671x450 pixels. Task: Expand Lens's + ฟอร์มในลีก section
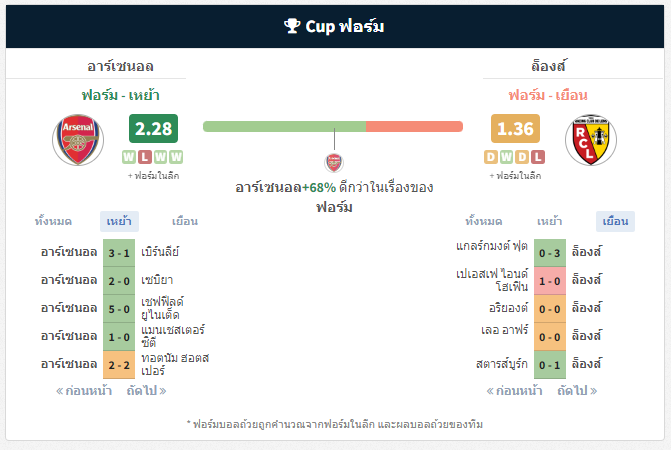click(515, 176)
